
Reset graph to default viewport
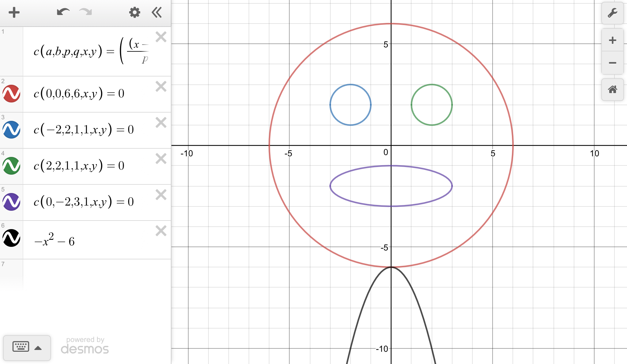click(x=612, y=90)
